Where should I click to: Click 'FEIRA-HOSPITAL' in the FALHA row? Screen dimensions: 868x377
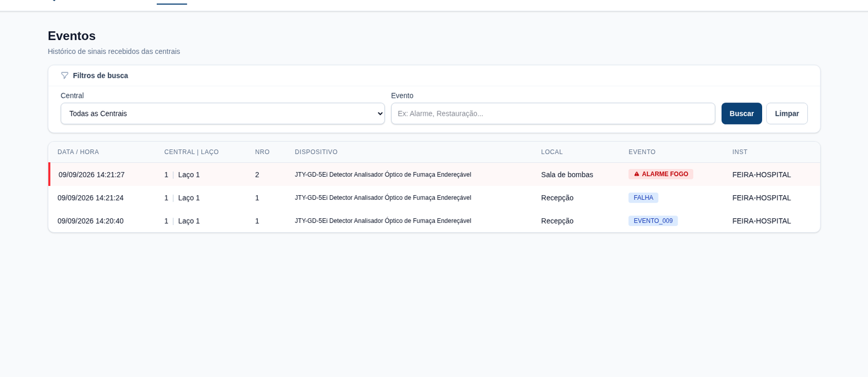[x=762, y=197]
